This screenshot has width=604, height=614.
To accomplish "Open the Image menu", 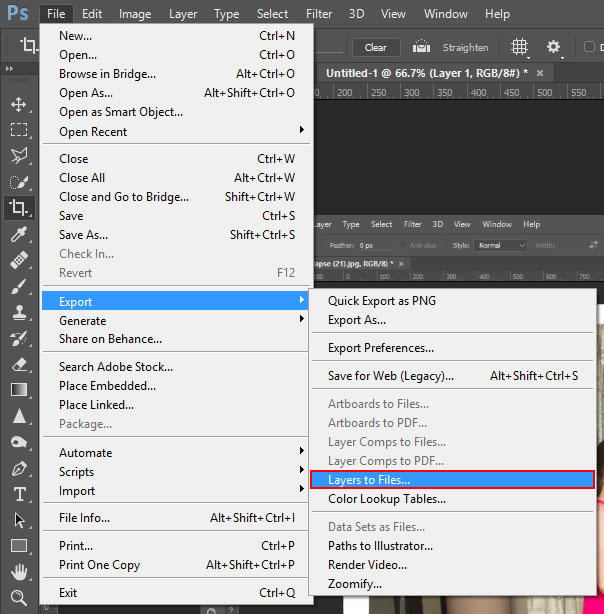I will (x=135, y=14).
